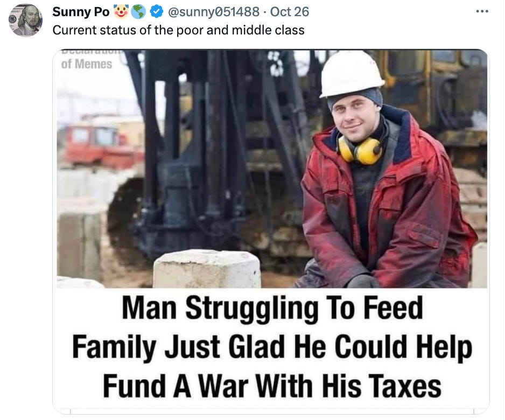Open the @sunny051488 handle link
This screenshot has width=505, height=420.
[213, 12]
